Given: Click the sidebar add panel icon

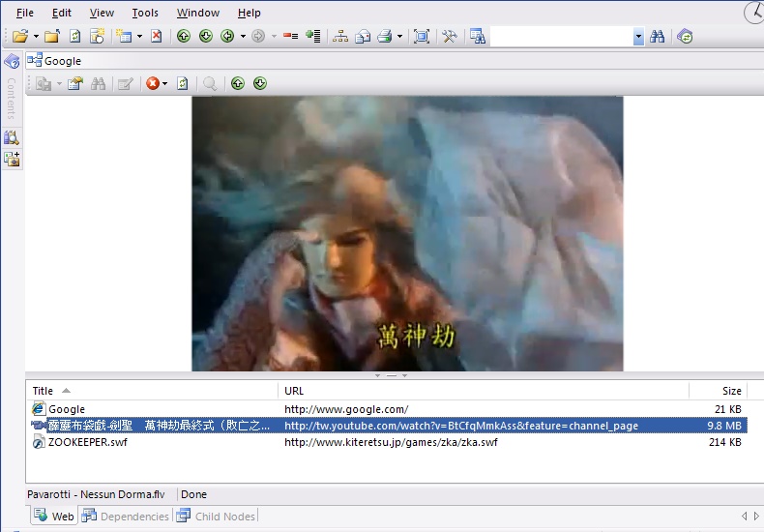Looking at the screenshot, I should click(12, 159).
